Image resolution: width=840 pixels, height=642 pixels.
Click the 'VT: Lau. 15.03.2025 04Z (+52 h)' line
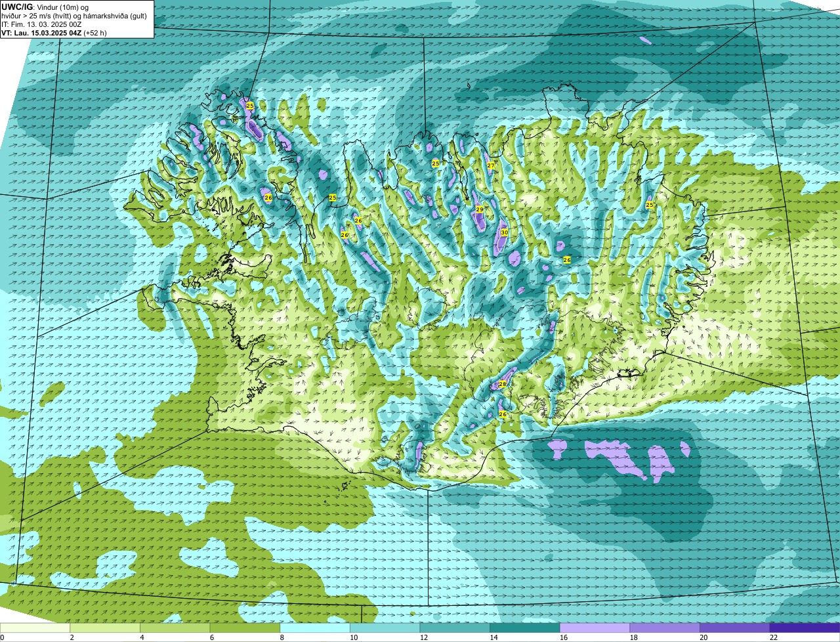point(54,32)
